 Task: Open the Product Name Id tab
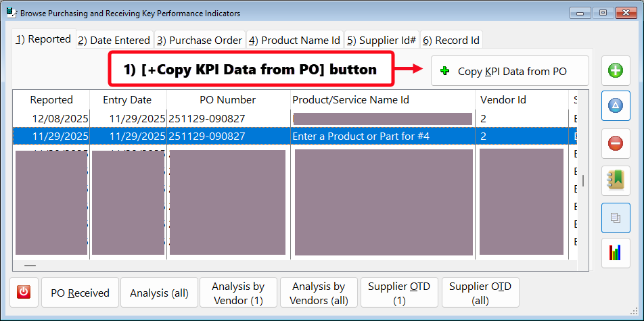click(x=294, y=41)
